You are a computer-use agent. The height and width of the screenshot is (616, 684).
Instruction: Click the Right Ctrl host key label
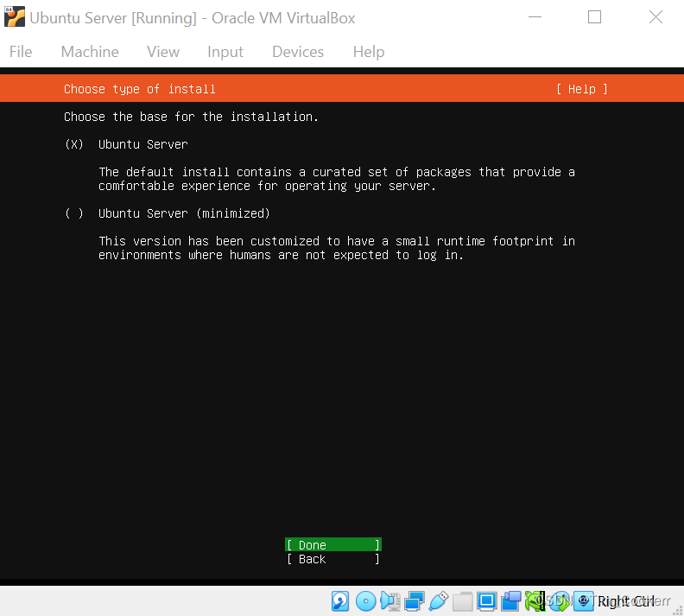pyautogui.click(x=625, y=601)
